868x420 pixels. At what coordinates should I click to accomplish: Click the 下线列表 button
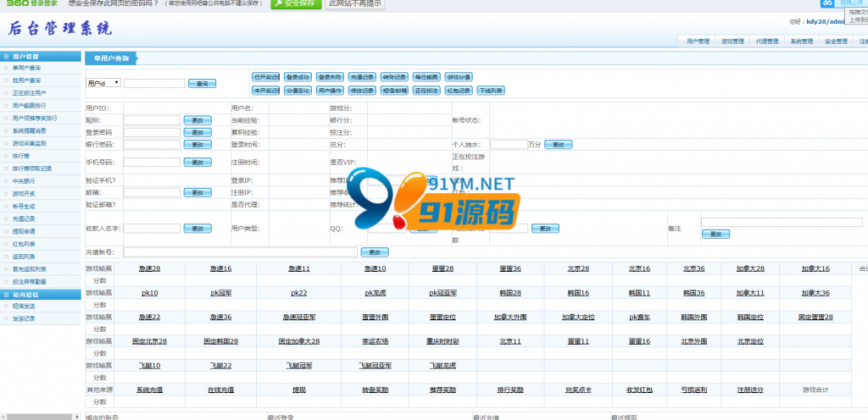(491, 91)
